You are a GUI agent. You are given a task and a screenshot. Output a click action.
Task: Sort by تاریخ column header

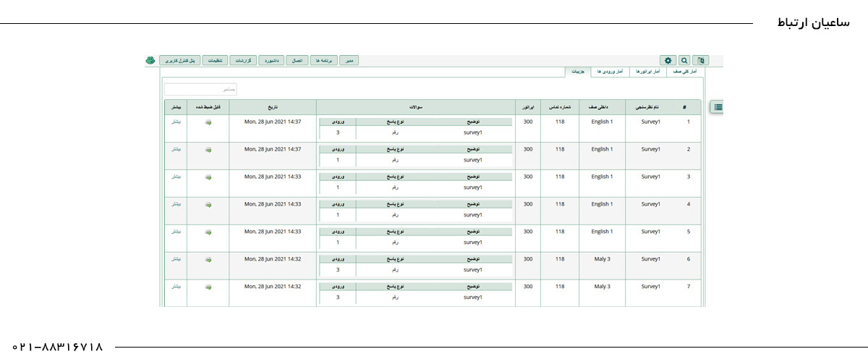(x=273, y=107)
